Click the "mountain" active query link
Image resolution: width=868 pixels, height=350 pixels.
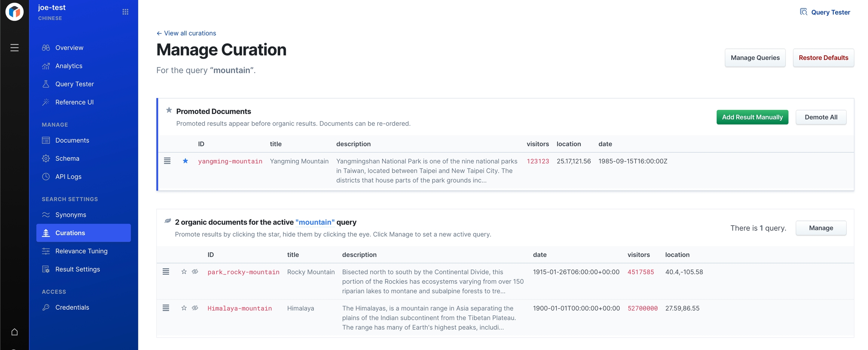tap(315, 222)
